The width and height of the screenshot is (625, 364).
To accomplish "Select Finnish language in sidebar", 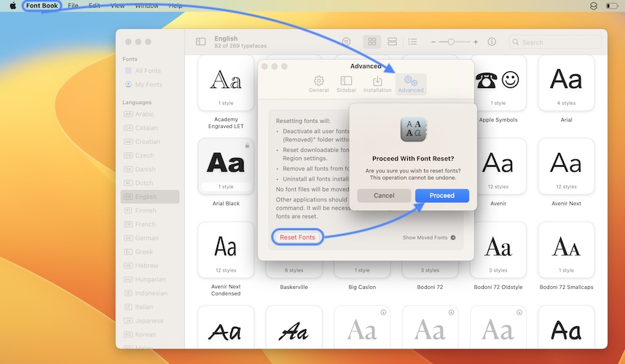I will coord(150,210).
